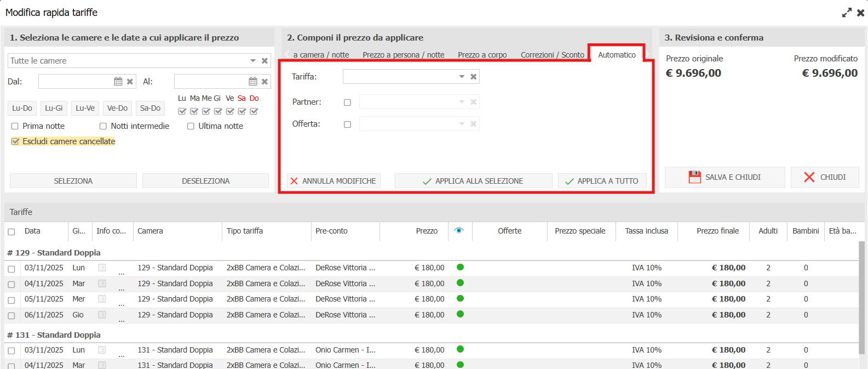Enable the Partner checkbox

click(347, 103)
